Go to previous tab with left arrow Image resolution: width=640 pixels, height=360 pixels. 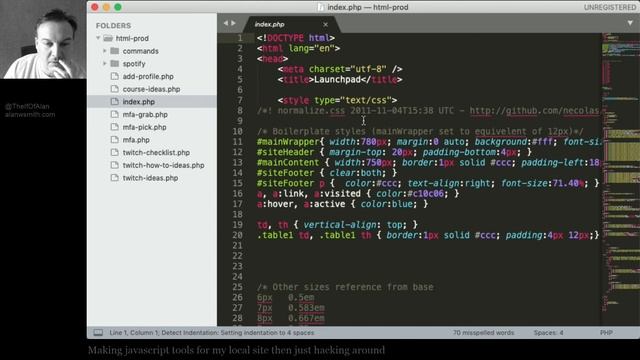[225, 23]
